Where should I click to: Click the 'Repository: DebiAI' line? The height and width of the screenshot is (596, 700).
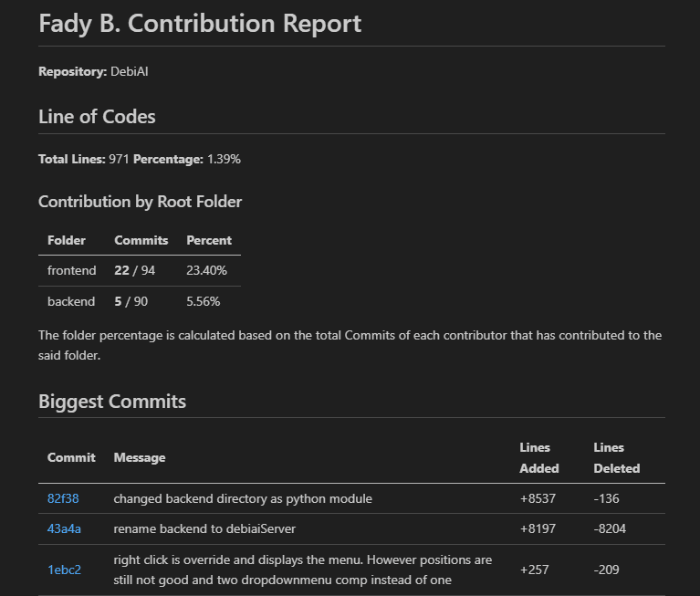[93, 71]
